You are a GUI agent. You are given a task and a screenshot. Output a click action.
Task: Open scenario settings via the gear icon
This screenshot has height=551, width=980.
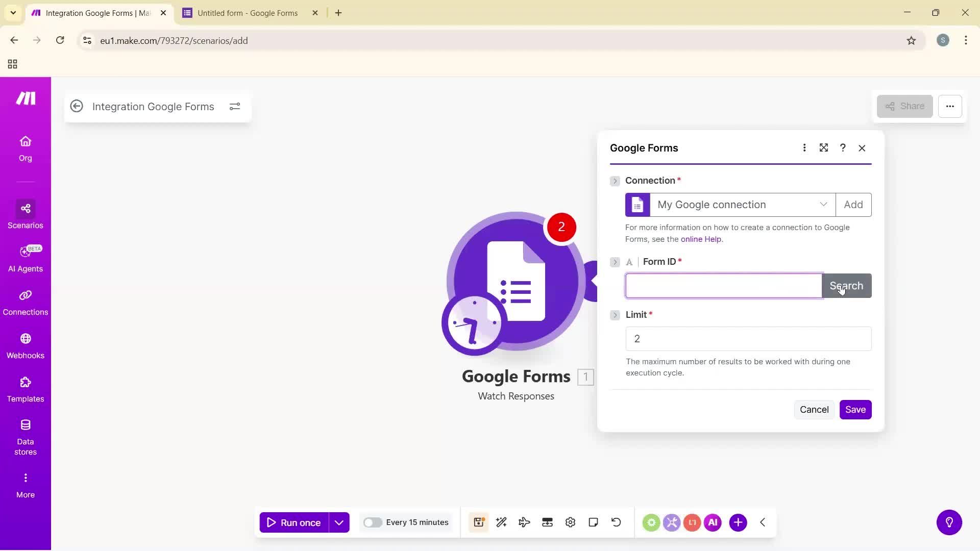pyautogui.click(x=570, y=522)
